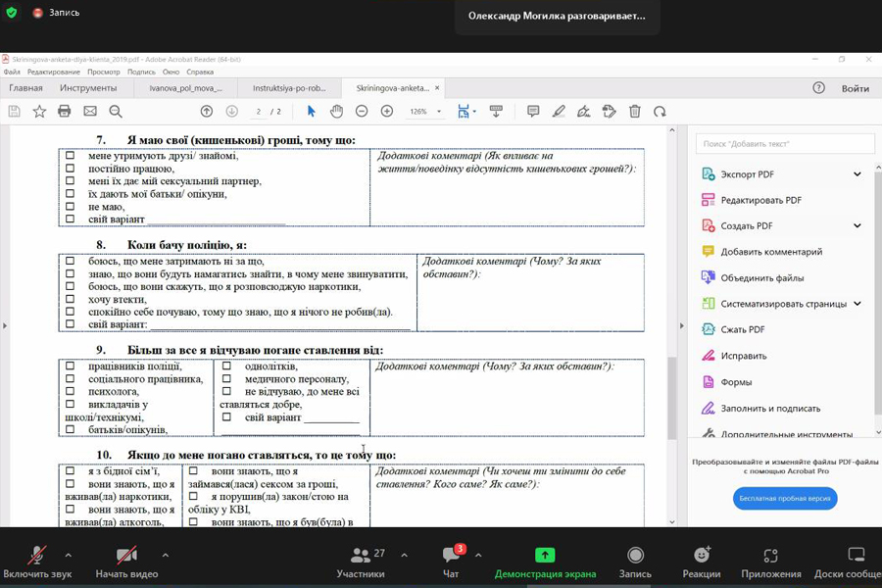Bookmark the file with star icon
Viewport: 882px width, 588px height.
(x=39, y=112)
